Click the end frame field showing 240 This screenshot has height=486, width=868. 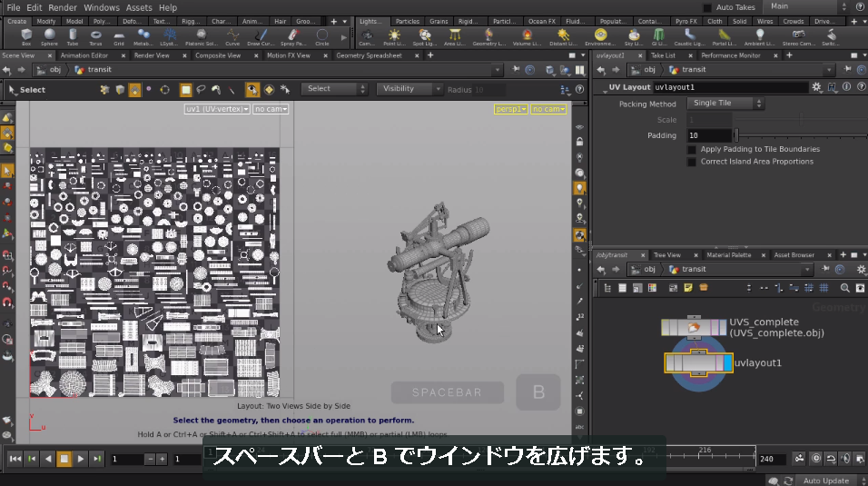[x=771, y=459]
